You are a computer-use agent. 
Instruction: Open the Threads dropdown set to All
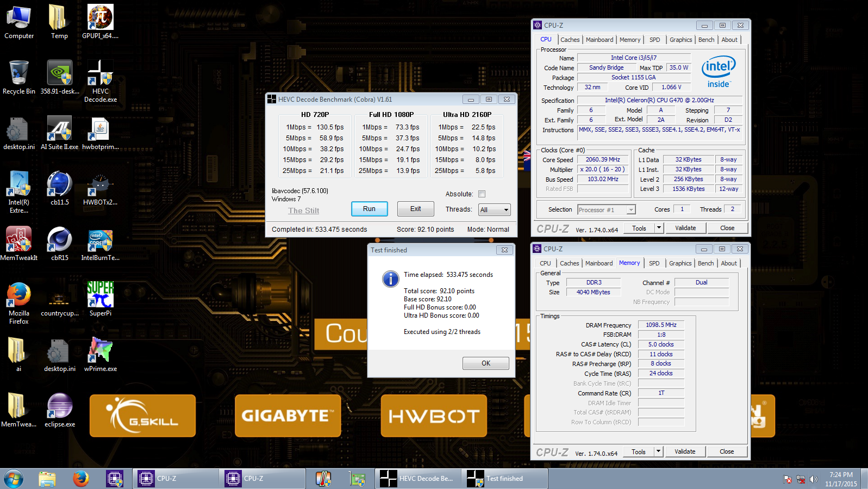coord(494,209)
